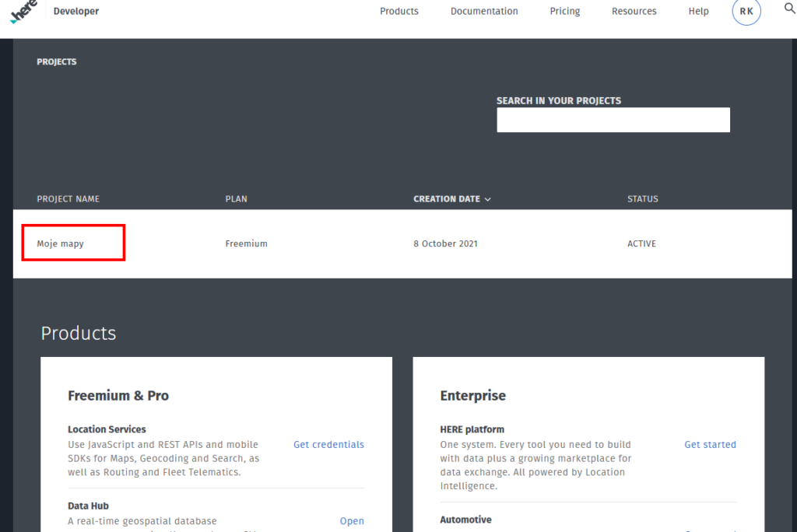The image size is (797, 532).
Task: Click the Status column header
Action: click(642, 199)
